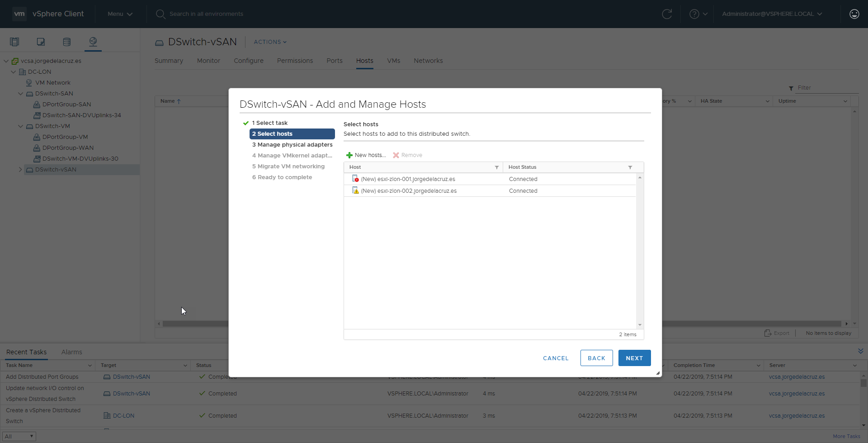The image size is (868, 443).
Task: Collapse the DSwitch-SAN tree node
Action: click(x=20, y=94)
